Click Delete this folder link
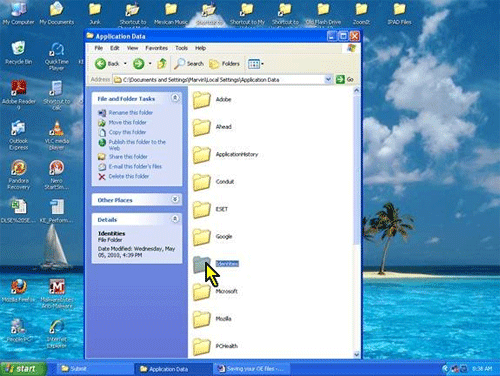This screenshot has width=500, height=376. (x=129, y=176)
